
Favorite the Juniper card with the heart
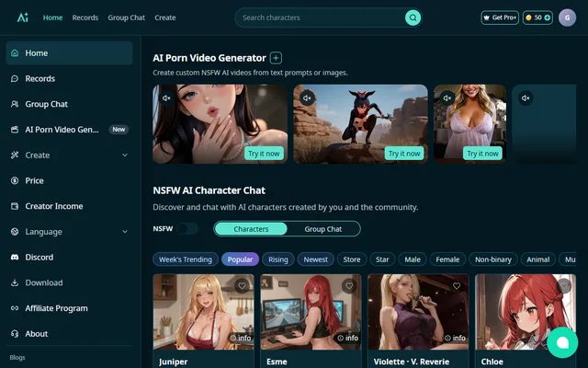[x=242, y=286]
